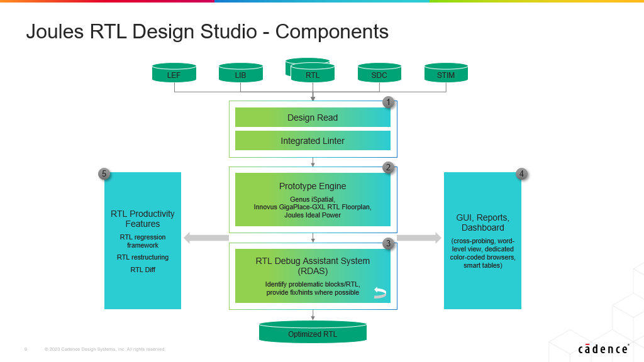The width and height of the screenshot is (644, 362).
Task: Click the RTL Productivity Features heading
Action: coord(143,219)
